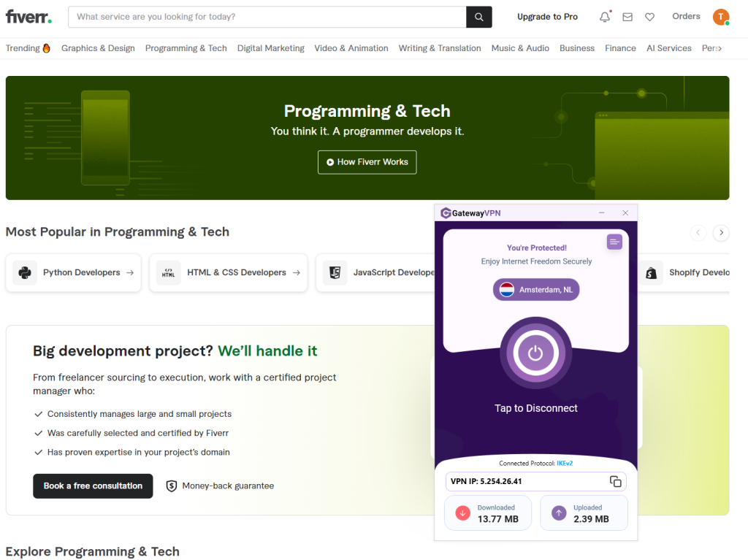
Task: Click the Python logo icon
Action: click(x=25, y=272)
